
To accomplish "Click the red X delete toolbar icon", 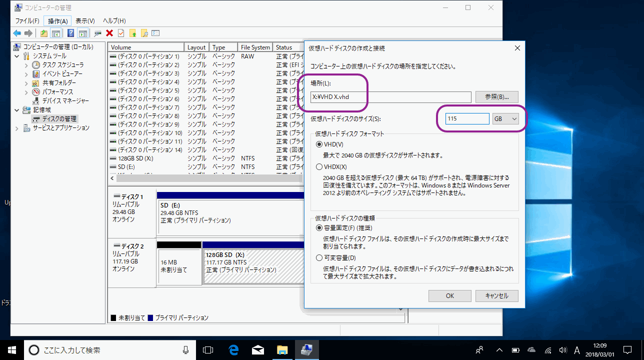I will coord(109,33).
